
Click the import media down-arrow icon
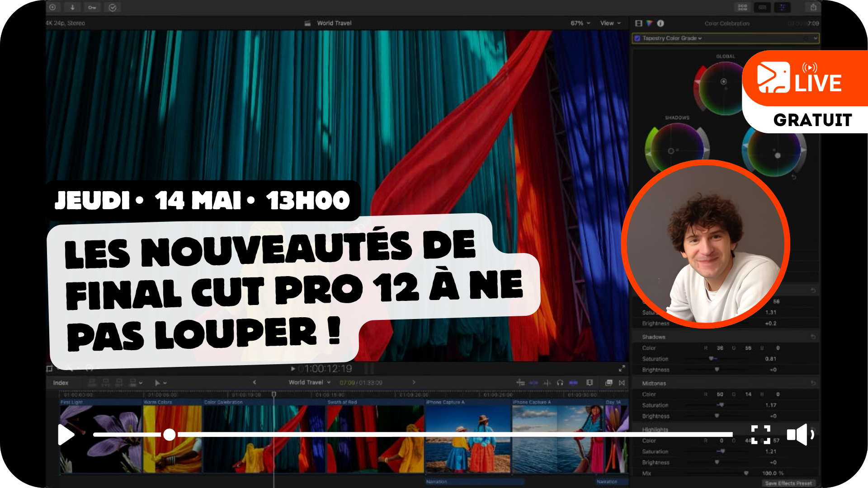72,7
